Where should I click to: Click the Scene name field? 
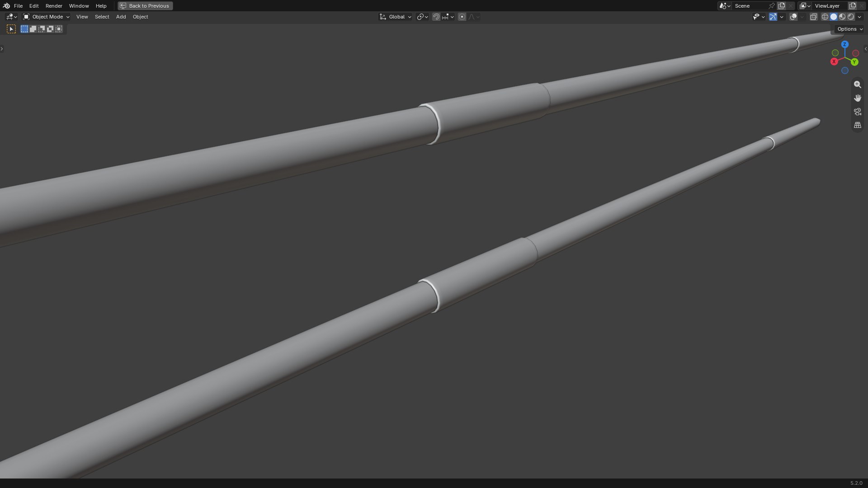(750, 6)
